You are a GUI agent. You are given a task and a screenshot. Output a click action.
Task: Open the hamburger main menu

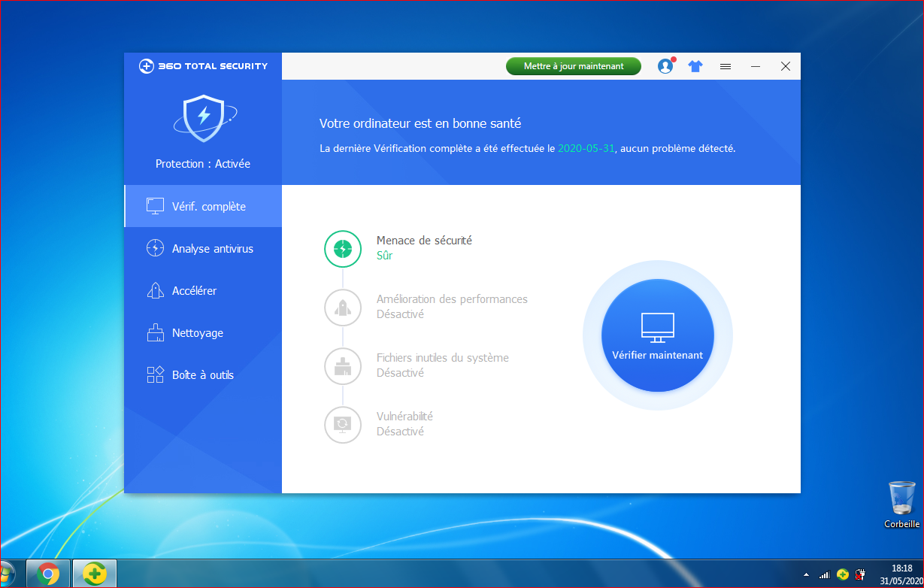726,66
